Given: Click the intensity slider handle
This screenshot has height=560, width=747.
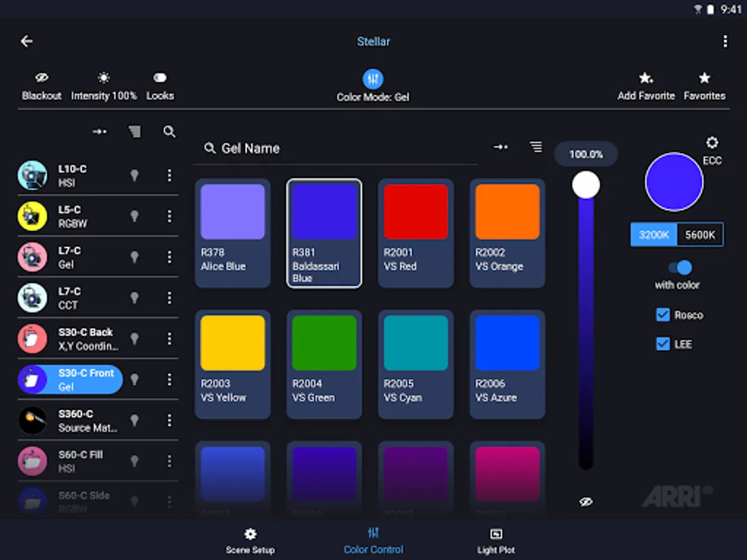Looking at the screenshot, I should pos(586,185).
